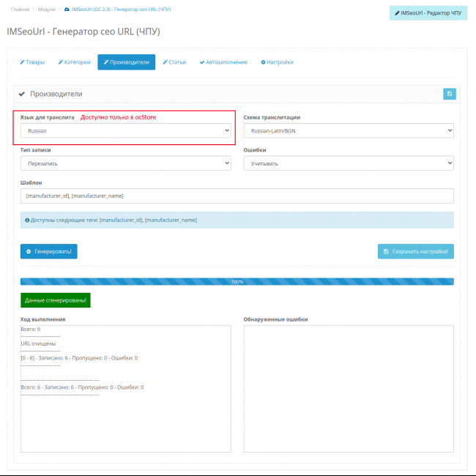The width and height of the screenshot is (476, 476).
Task: Select the Производители tab
Action: (x=126, y=62)
